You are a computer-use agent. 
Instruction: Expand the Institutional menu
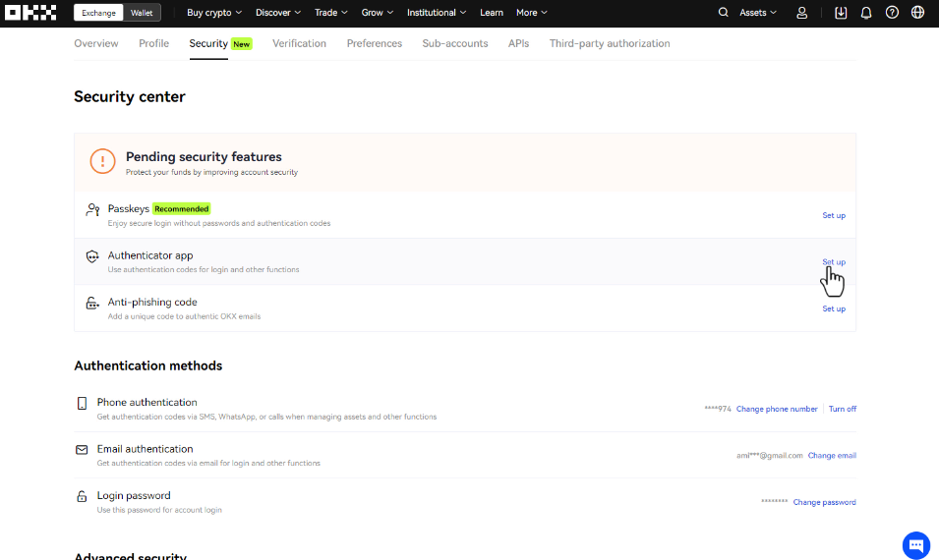pyautogui.click(x=437, y=13)
